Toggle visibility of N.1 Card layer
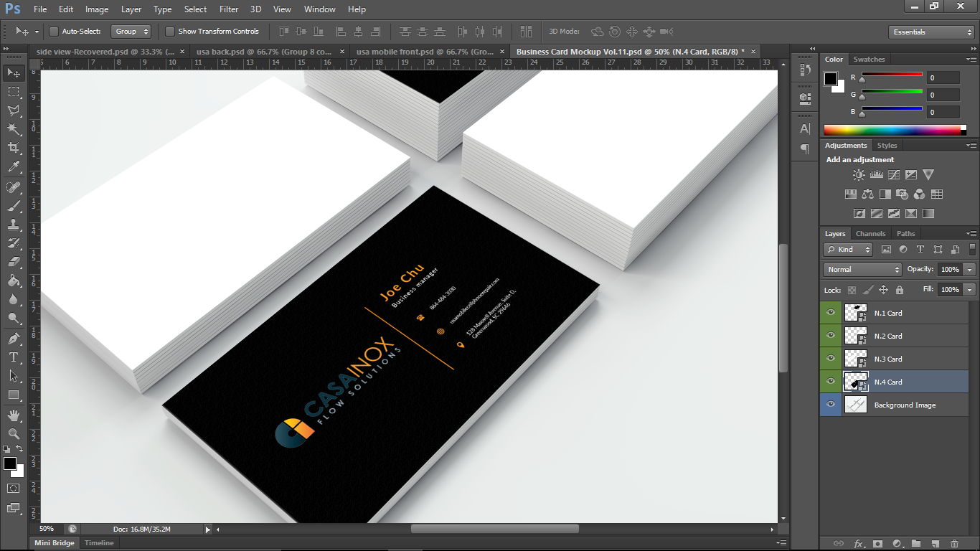The width and height of the screenshot is (980, 551). [831, 313]
